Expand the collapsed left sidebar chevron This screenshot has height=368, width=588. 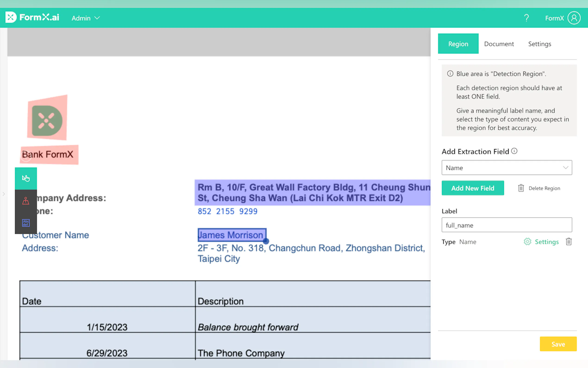pos(4,194)
